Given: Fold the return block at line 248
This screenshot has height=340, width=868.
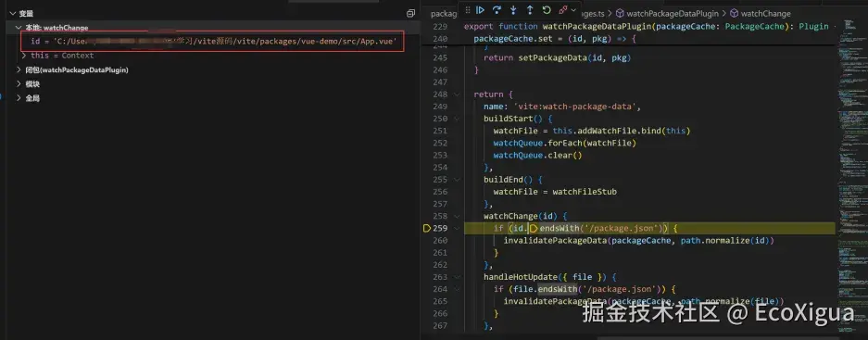Looking at the screenshot, I should [457, 94].
